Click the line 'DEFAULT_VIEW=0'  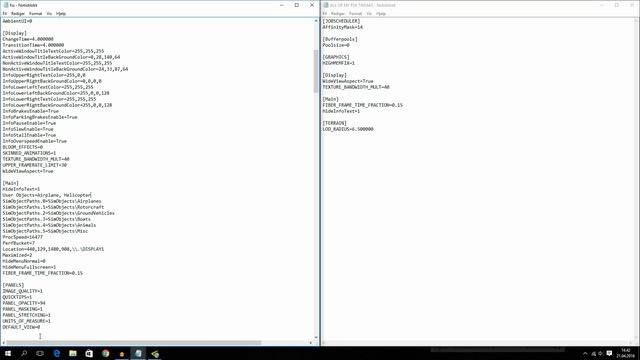(x=21, y=327)
